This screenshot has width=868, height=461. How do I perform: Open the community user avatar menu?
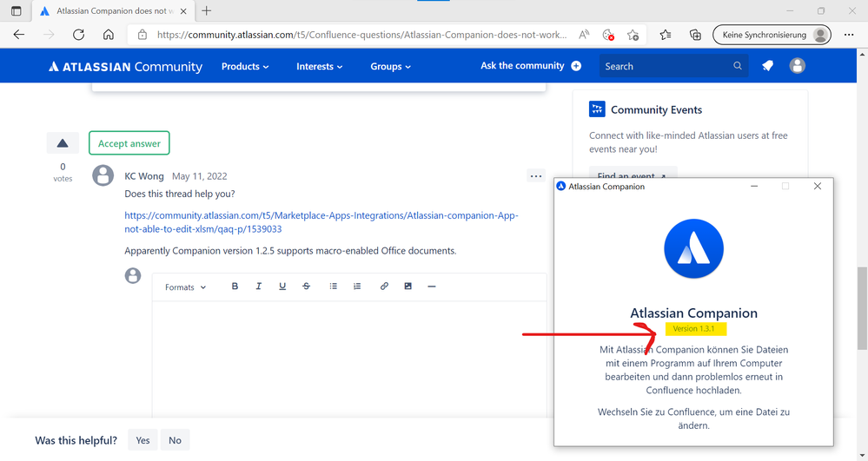point(797,66)
